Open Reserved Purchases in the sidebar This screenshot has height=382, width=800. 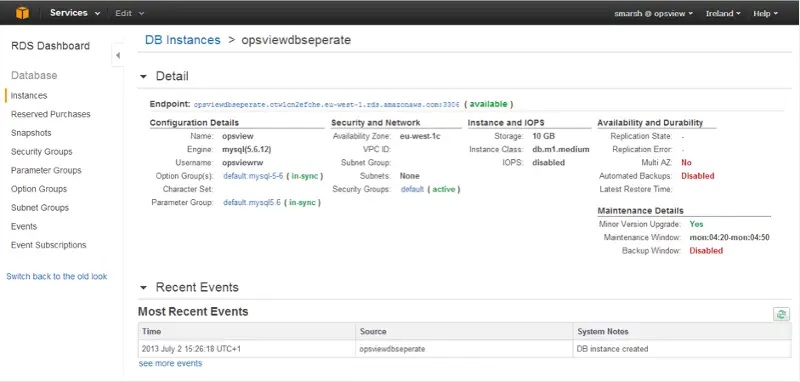click(51, 114)
